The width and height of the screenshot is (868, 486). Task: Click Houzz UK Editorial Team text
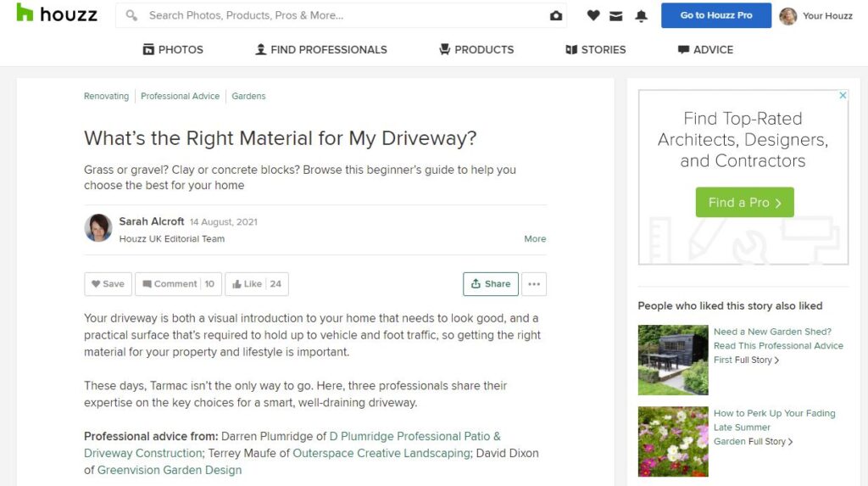[171, 239]
